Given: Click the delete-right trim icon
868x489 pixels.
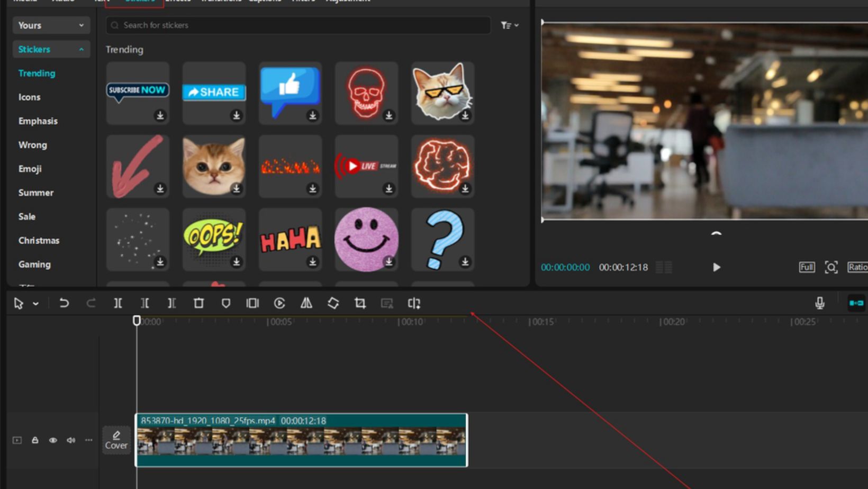Looking at the screenshot, I should (171, 303).
